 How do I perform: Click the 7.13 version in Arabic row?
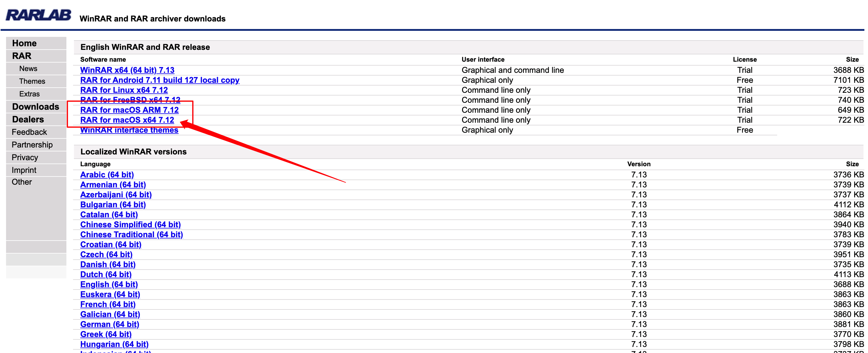[639, 175]
